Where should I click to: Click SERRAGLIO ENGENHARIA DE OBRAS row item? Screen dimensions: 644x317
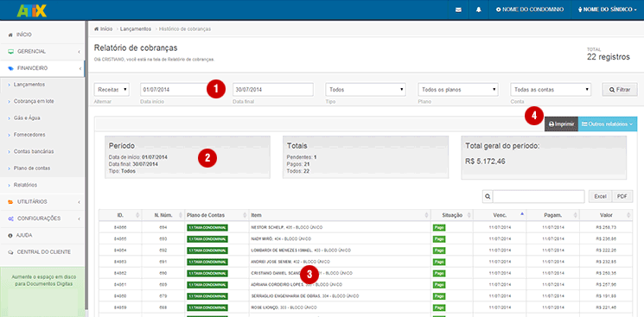pyautogui.click(x=304, y=296)
